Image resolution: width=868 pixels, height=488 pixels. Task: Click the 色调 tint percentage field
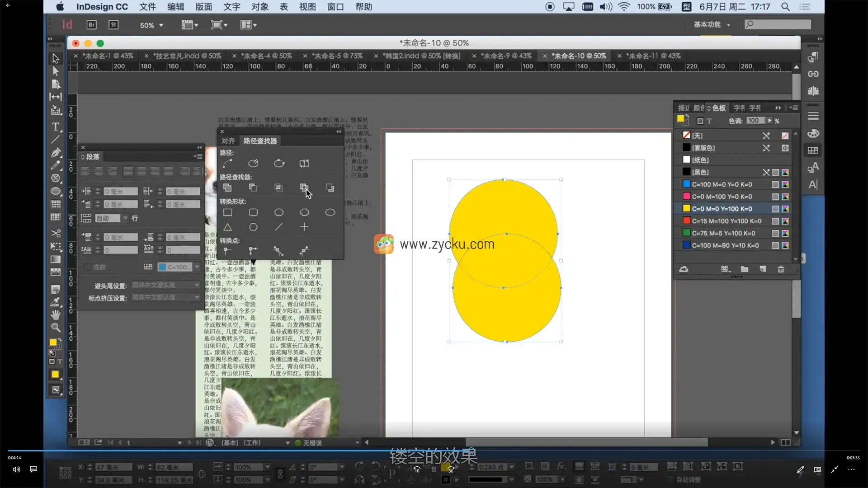pos(754,121)
